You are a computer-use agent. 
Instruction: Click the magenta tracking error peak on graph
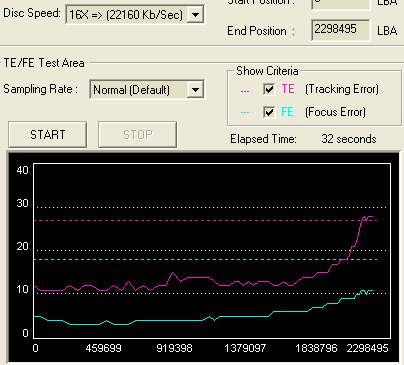(367, 217)
